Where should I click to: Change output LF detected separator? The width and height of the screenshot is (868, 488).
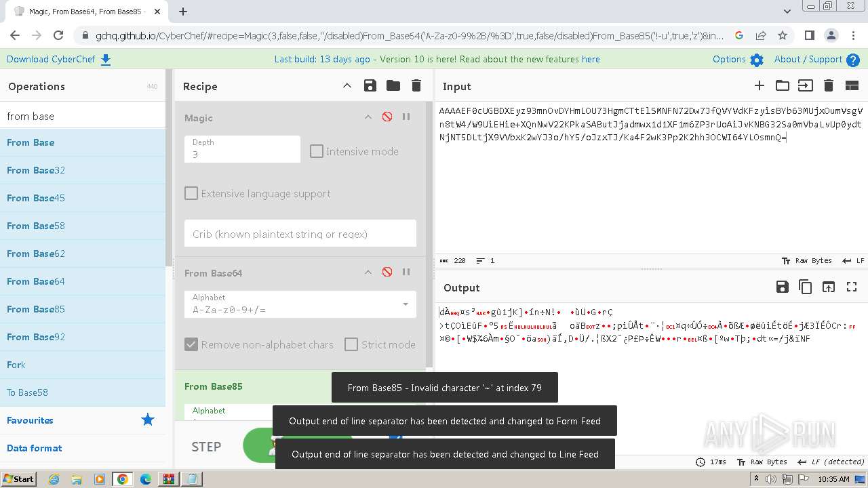831,462
